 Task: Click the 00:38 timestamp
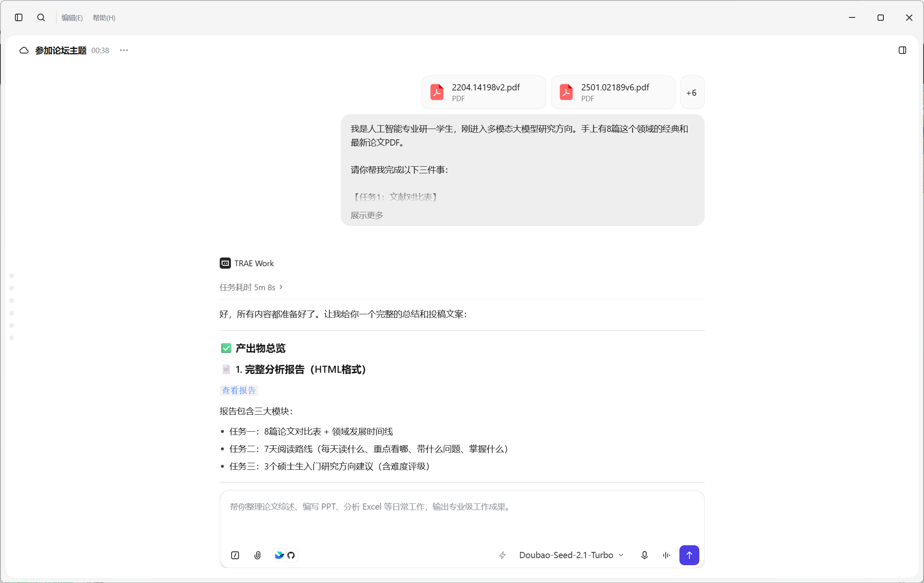point(100,50)
